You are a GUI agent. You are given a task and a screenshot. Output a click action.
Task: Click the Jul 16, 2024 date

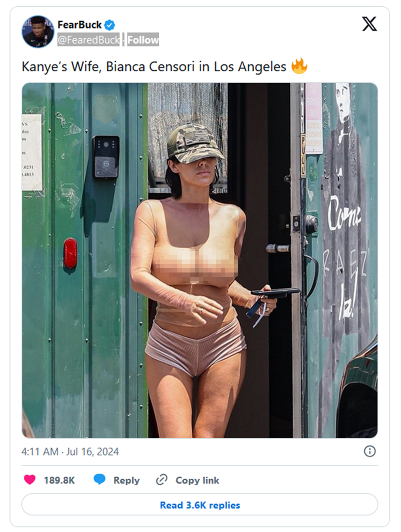pyautogui.click(x=93, y=452)
